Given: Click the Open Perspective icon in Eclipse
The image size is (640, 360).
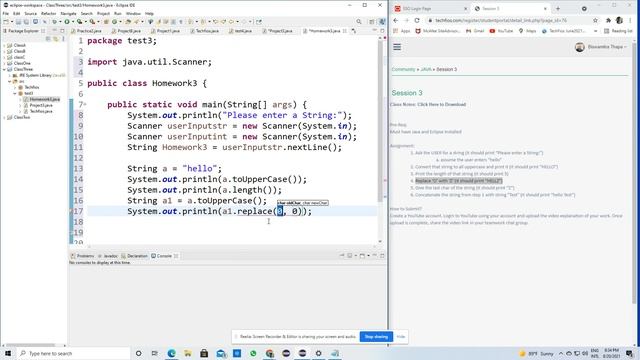Looking at the screenshot, I should [x=372, y=22].
